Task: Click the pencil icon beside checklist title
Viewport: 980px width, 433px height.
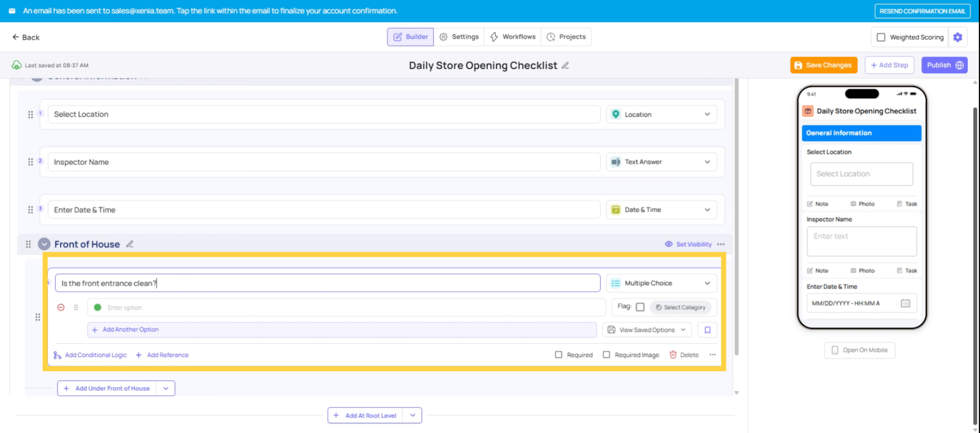Action: coord(565,65)
